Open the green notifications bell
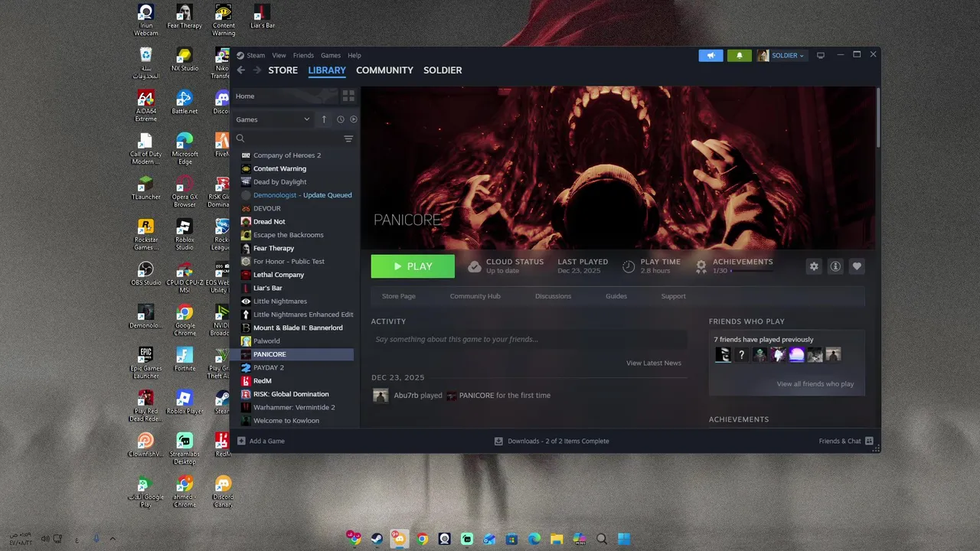Viewport: 980px width, 551px height. [x=739, y=56]
